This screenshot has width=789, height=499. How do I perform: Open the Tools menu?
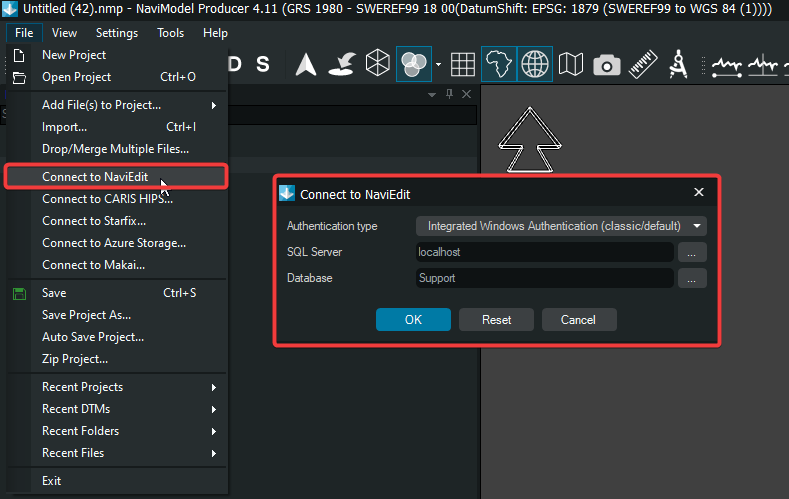(x=171, y=33)
